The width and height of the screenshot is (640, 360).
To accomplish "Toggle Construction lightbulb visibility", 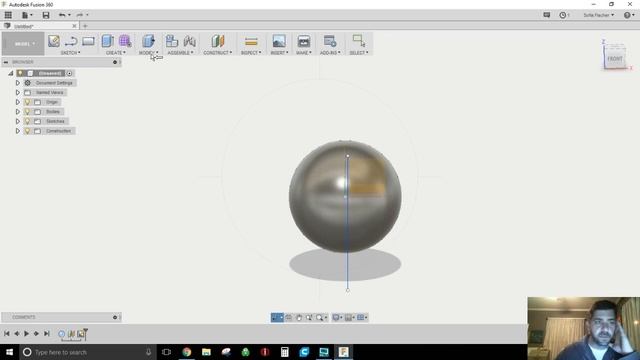I will click(27, 131).
